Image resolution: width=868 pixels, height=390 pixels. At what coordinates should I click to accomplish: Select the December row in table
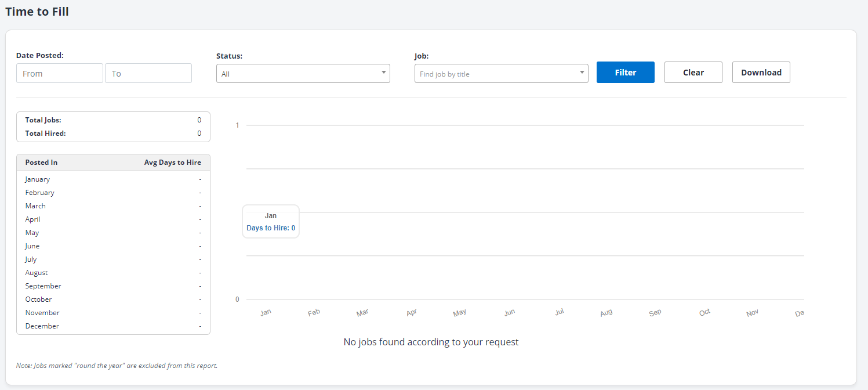coord(113,326)
